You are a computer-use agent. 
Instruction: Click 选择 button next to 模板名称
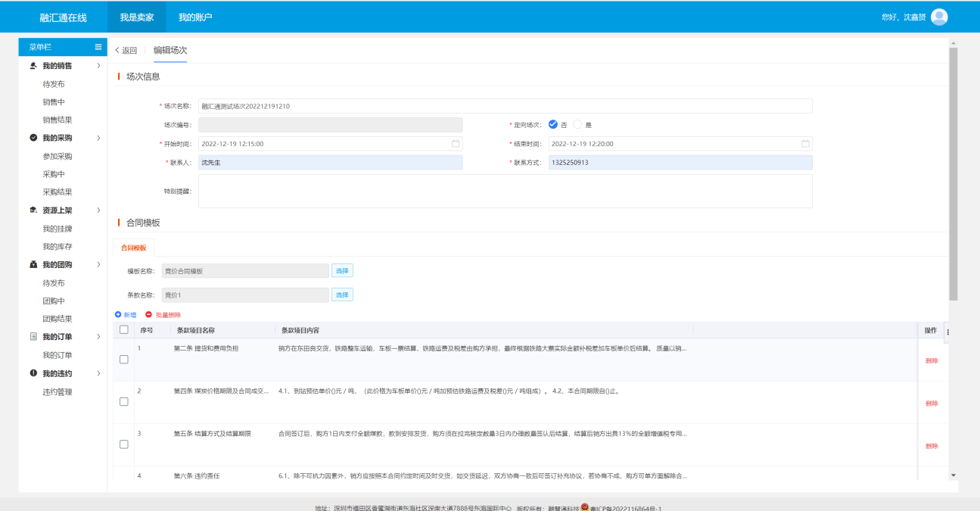click(342, 270)
